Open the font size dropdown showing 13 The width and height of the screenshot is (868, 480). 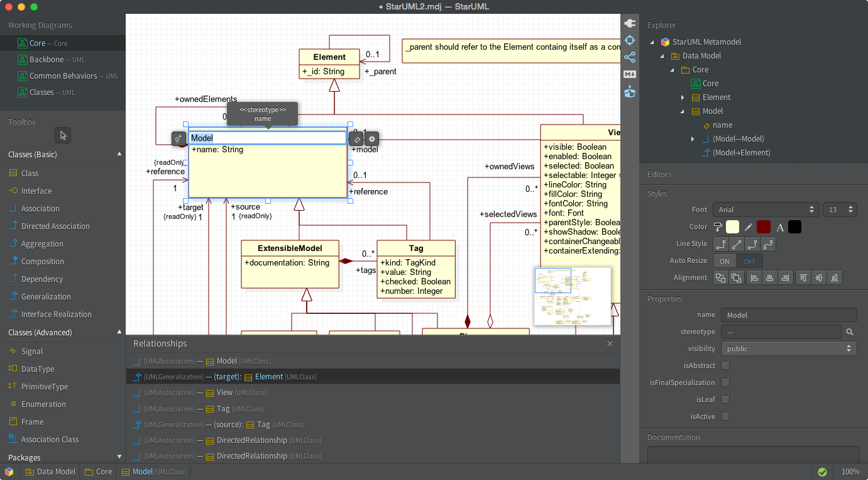tap(840, 209)
